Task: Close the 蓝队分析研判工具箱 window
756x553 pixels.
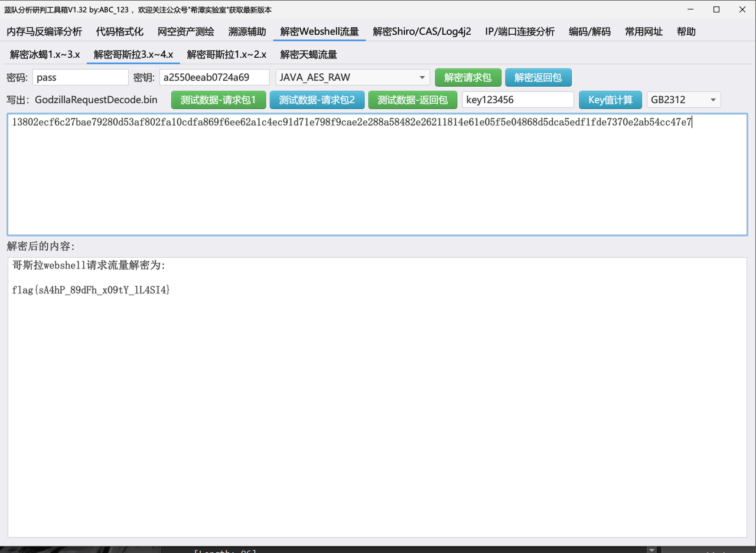Action: (x=742, y=9)
